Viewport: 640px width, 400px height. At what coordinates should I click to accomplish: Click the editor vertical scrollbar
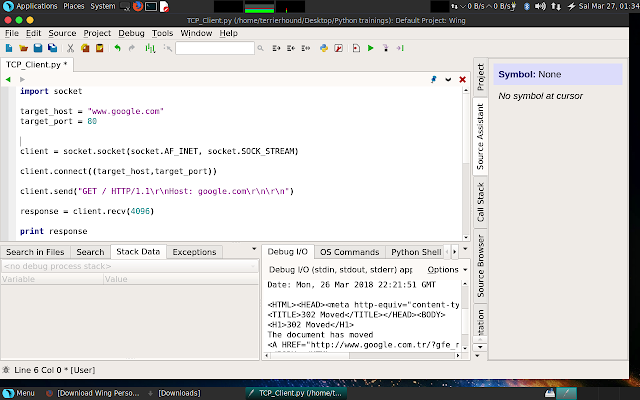[x=466, y=163]
